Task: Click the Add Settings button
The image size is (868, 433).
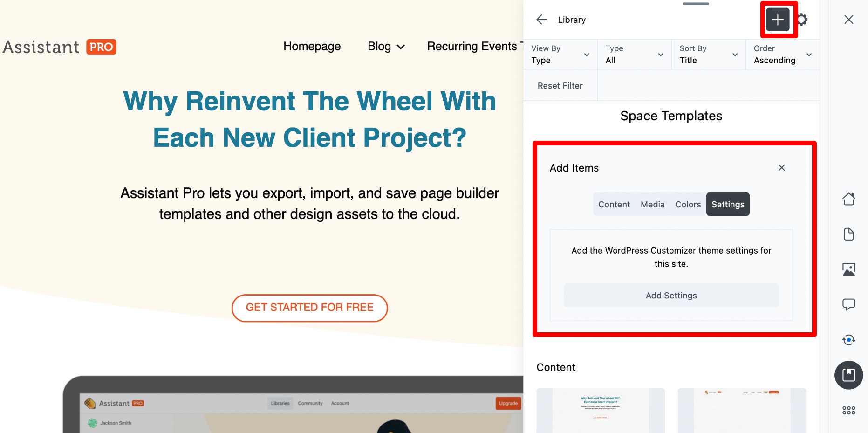Action: click(671, 296)
